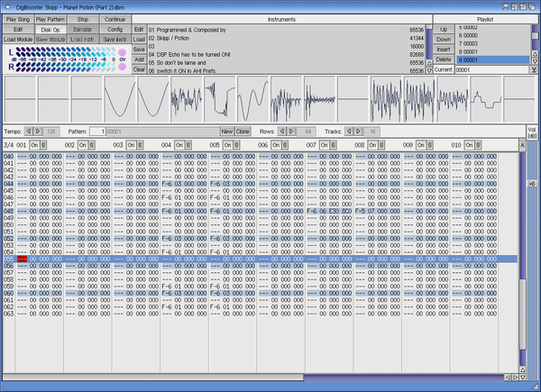This screenshot has height=392, width=541.
Task: Switch to the Config tab
Action: tap(115, 29)
